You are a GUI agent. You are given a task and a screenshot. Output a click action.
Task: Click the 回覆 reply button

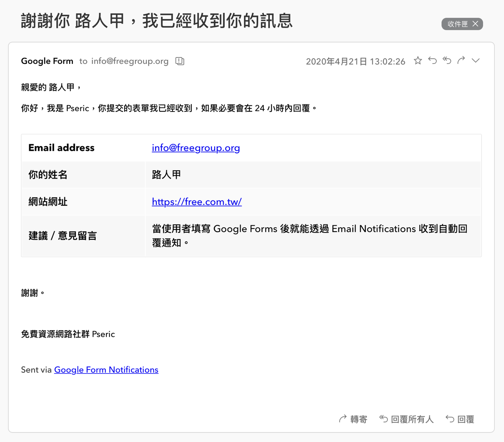(460, 419)
